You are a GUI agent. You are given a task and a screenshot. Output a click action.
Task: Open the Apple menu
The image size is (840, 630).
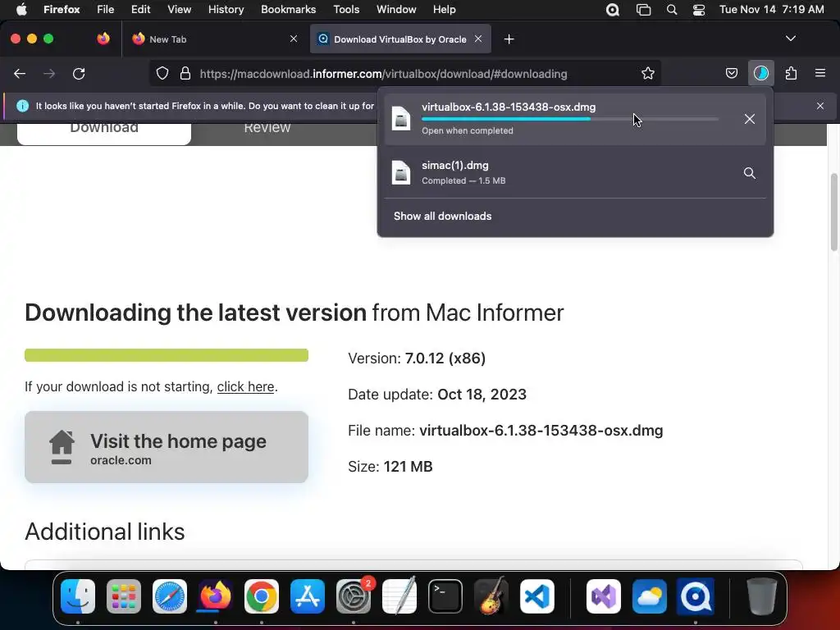[21, 9]
